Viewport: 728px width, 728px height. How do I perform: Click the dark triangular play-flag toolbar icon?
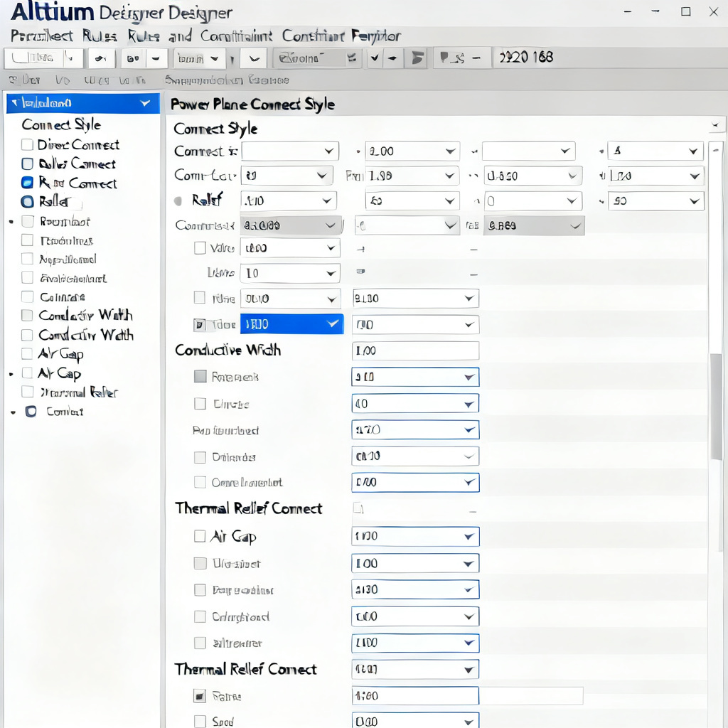[x=417, y=58]
